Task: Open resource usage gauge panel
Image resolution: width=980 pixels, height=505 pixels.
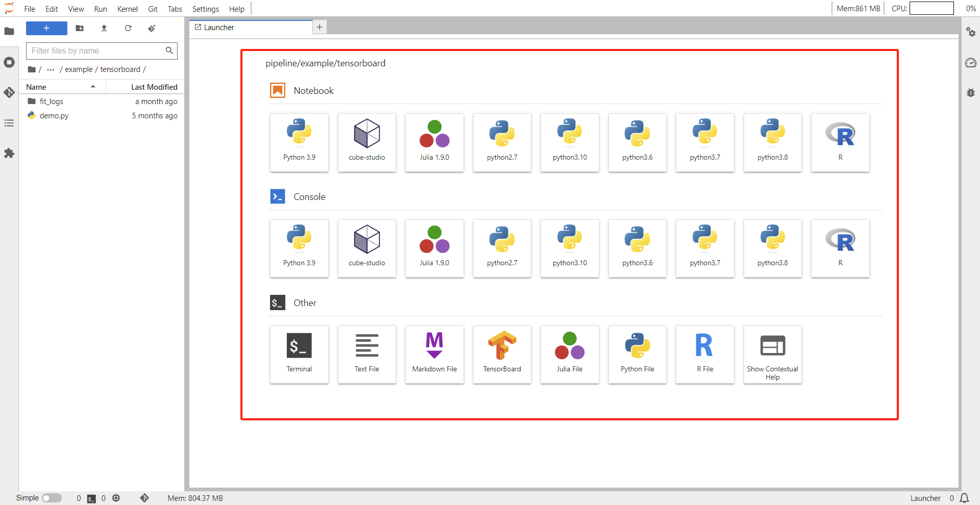Action: tap(971, 63)
